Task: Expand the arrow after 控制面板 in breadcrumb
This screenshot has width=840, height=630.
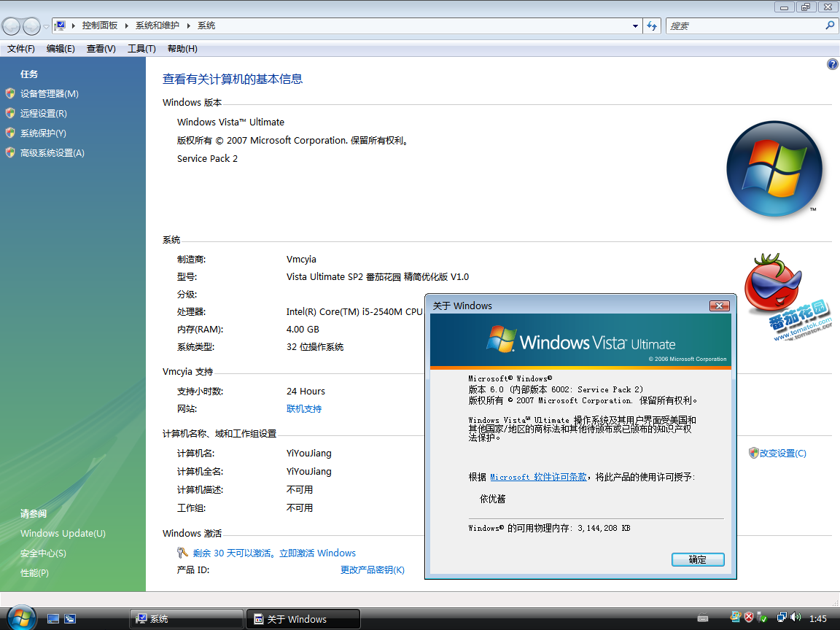Action: pos(126,26)
